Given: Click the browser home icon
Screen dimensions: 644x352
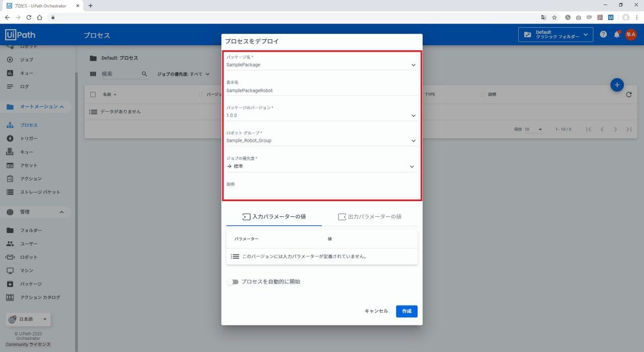Looking at the screenshot, I should pyautogui.click(x=40, y=17).
